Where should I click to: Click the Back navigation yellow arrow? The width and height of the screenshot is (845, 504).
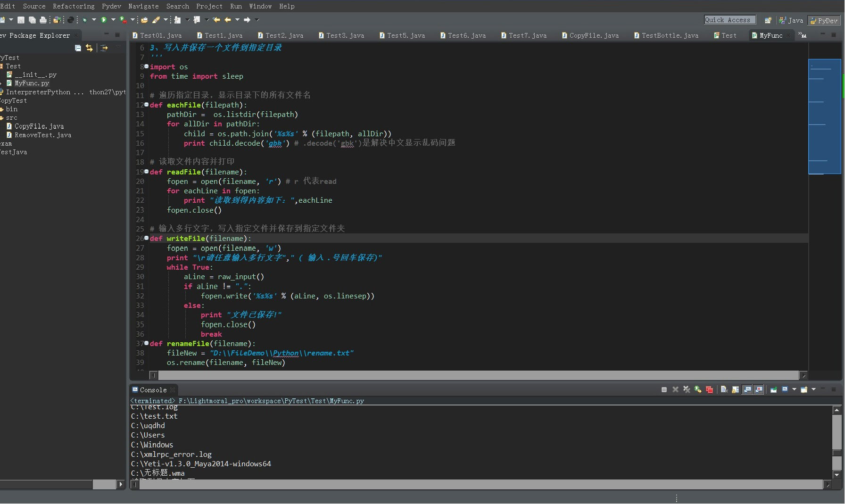point(228,20)
